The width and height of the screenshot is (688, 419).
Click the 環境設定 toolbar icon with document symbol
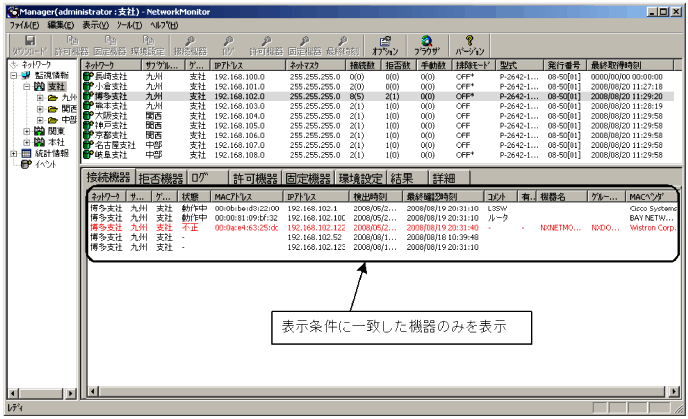click(x=148, y=41)
